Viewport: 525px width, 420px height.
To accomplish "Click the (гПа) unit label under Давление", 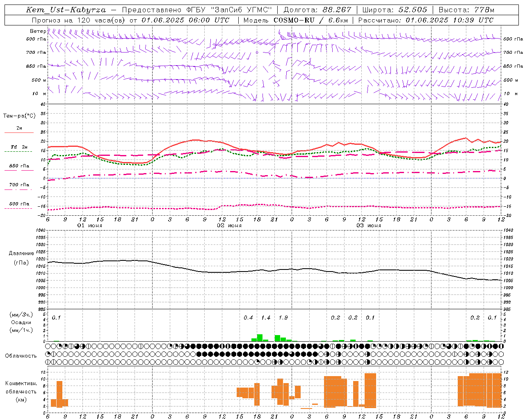I will tap(21, 263).
